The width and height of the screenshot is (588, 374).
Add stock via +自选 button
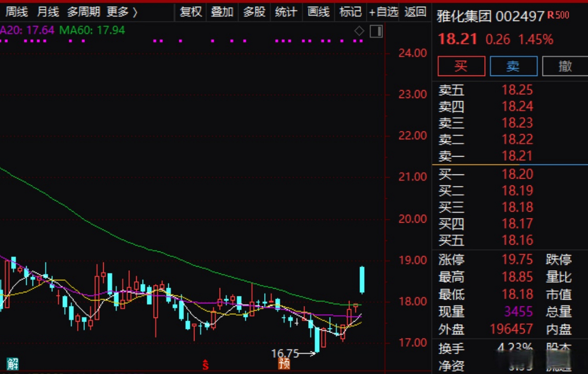point(384,12)
